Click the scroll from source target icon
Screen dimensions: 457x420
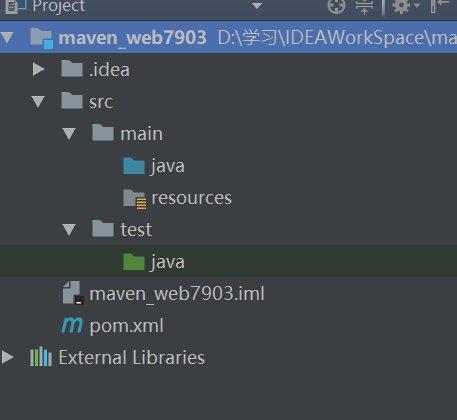point(336,6)
